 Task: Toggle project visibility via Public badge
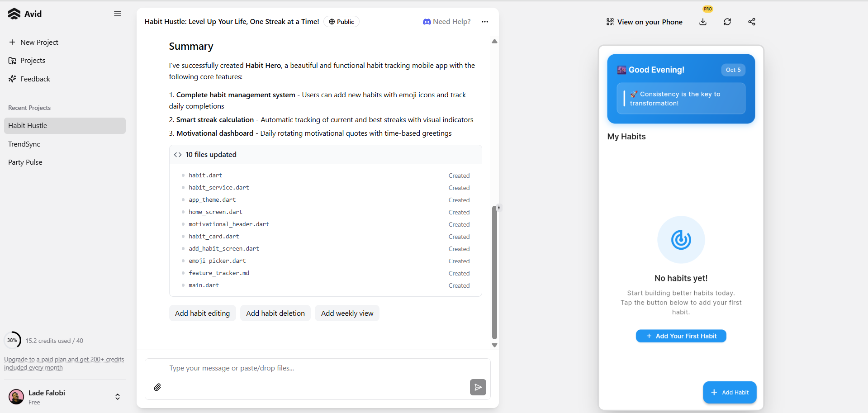click(342, 22)
